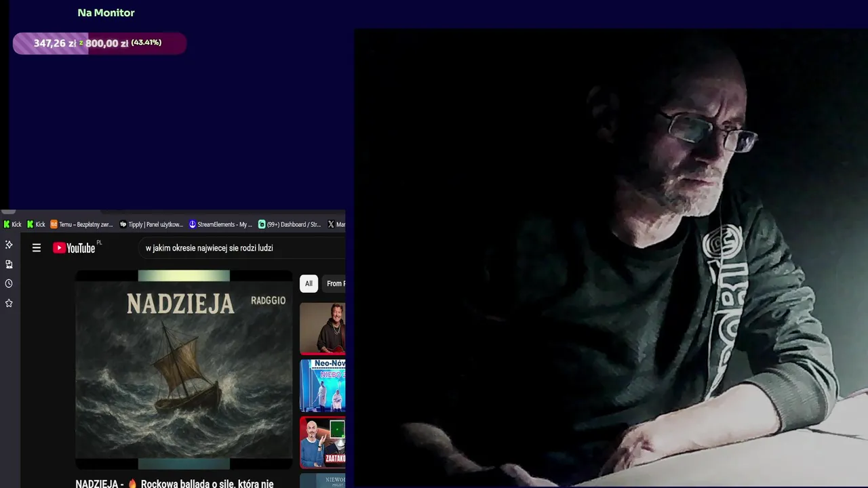This screenshot has width=868, height=488.
Task: Open the Temu bookmark
Action: (81, 224)
